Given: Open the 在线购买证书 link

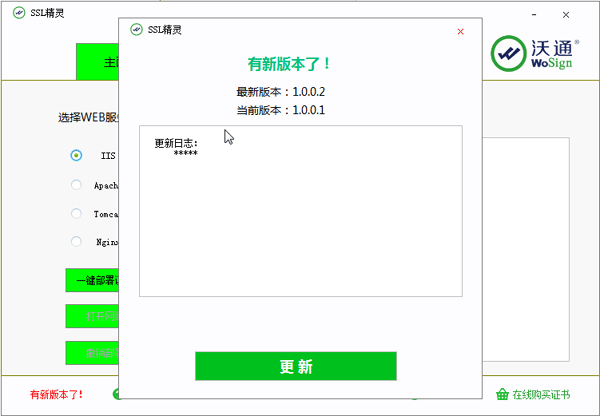Looking at the screenshot, I should point(542,394).
